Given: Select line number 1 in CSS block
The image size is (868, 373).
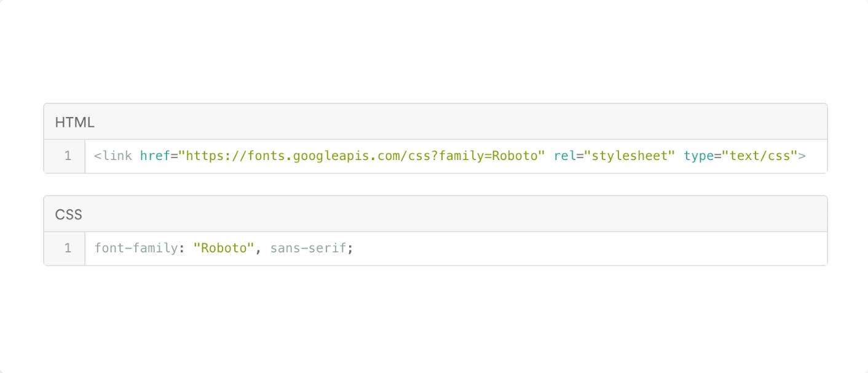Looking at the screenshot, I should [x=68, y=249].
